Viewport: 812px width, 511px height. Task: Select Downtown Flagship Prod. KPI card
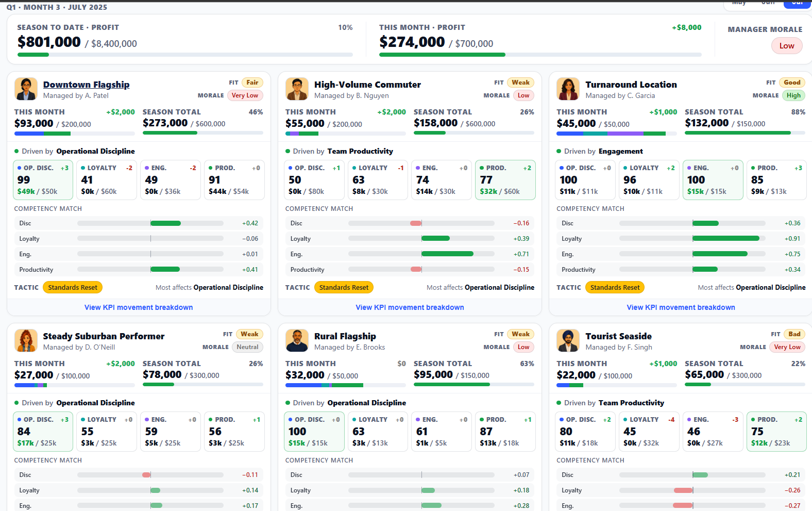[234, 180]
